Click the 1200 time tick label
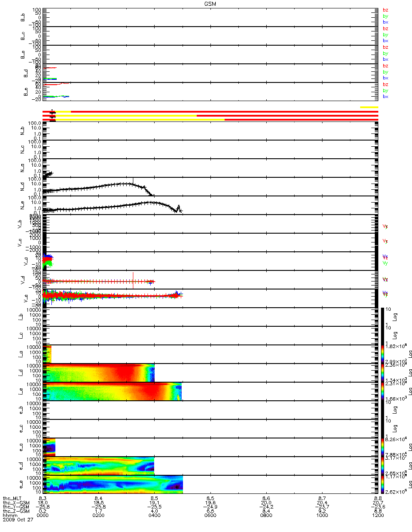 [378, 516]
